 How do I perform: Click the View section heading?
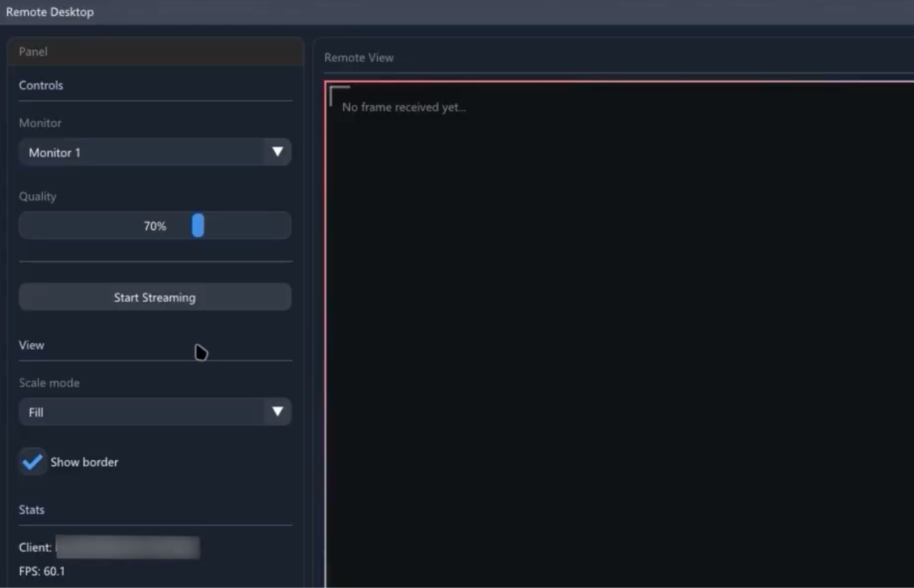[x=32, y=345]
